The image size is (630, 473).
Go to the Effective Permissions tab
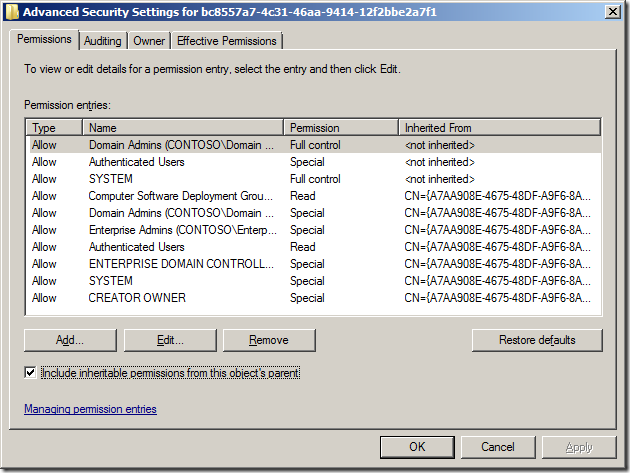click(227, 41)
